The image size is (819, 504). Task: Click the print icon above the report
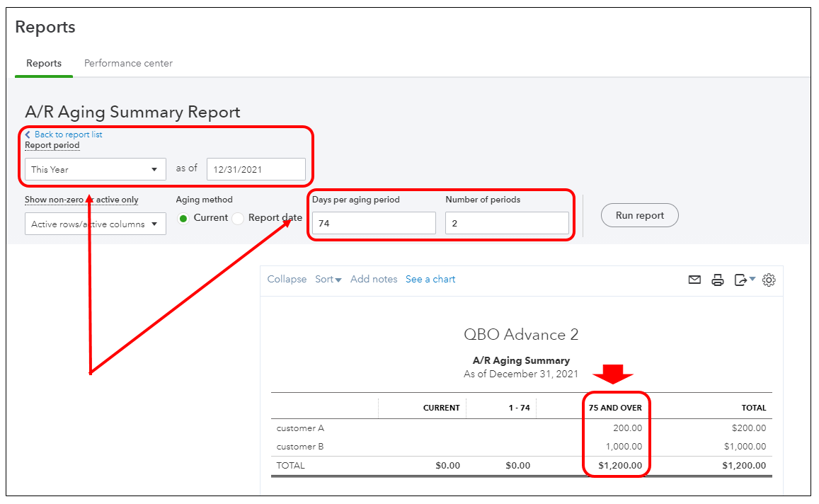pos(718,280)
